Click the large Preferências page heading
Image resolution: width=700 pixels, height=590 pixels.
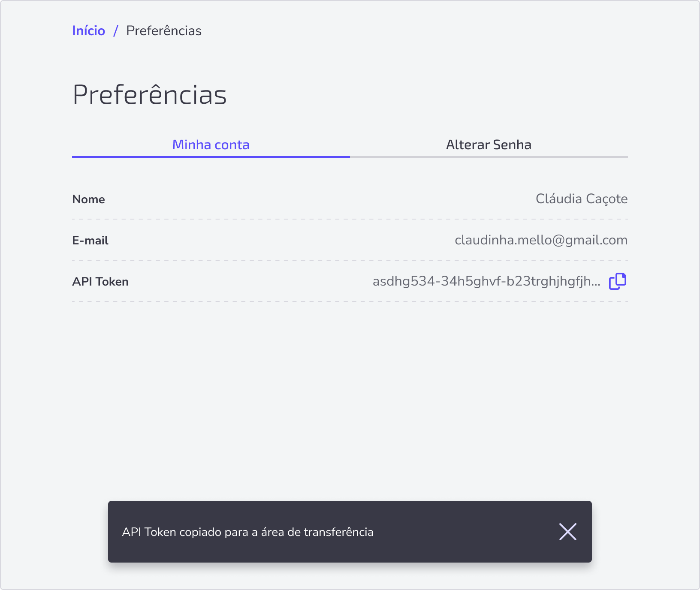pos(150,94)
